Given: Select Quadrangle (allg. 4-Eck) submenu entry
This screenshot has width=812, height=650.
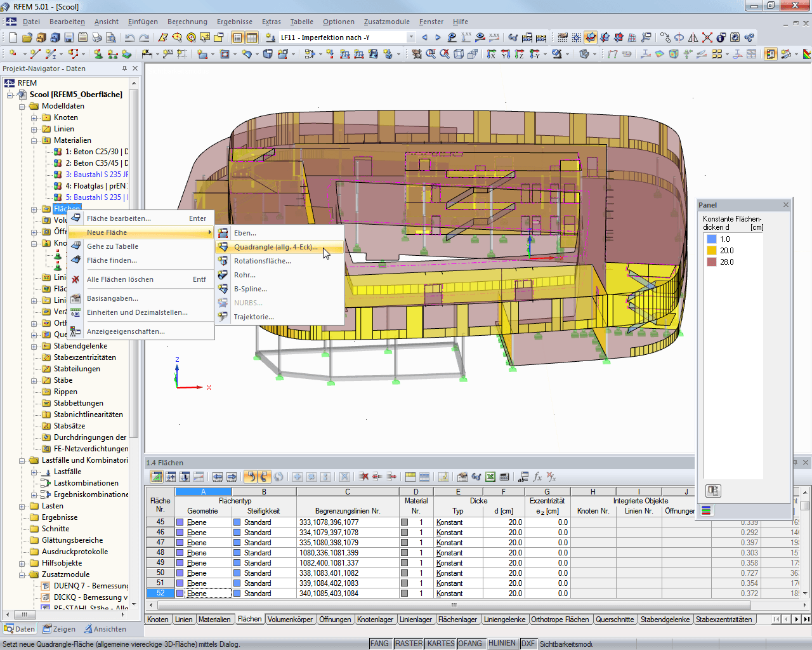Looking at the screenshot, I should click(x=275, y=248).
